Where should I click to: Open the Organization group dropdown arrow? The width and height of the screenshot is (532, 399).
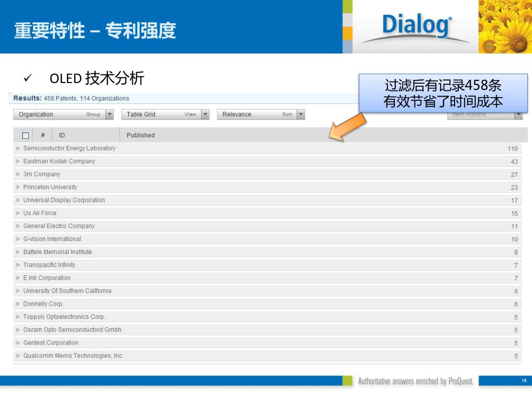point(110,114)
